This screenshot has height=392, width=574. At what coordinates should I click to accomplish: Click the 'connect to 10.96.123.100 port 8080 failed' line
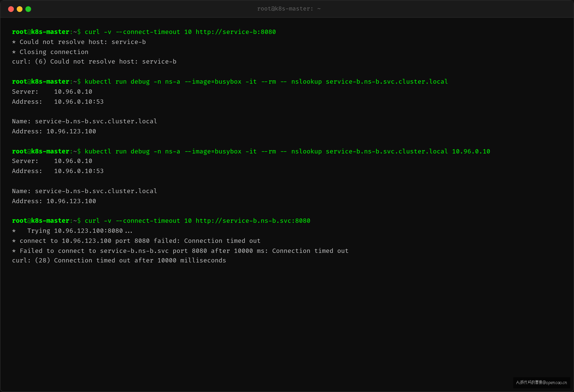[136, 241]
